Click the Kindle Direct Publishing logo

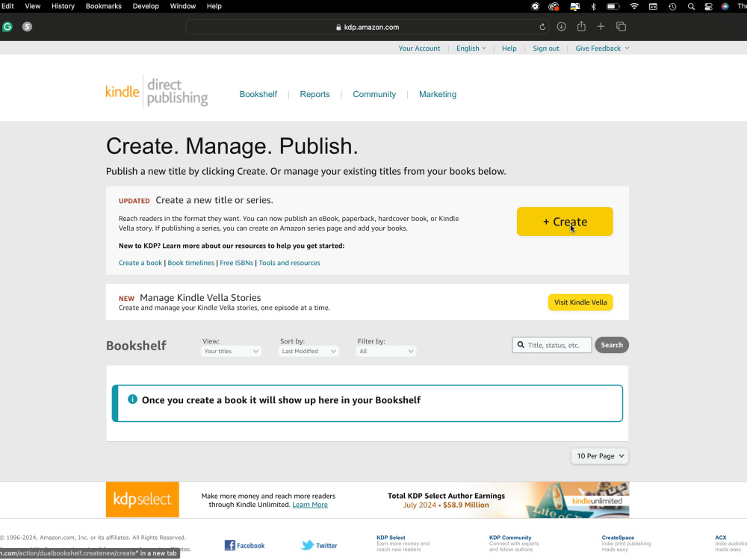tap(157, 91)
